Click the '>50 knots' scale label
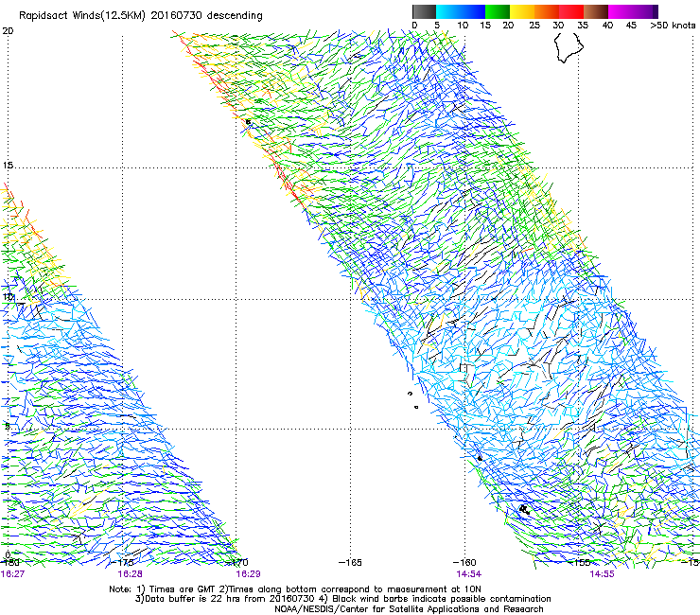This screenshot has width=700, height=615. point(673,26)
